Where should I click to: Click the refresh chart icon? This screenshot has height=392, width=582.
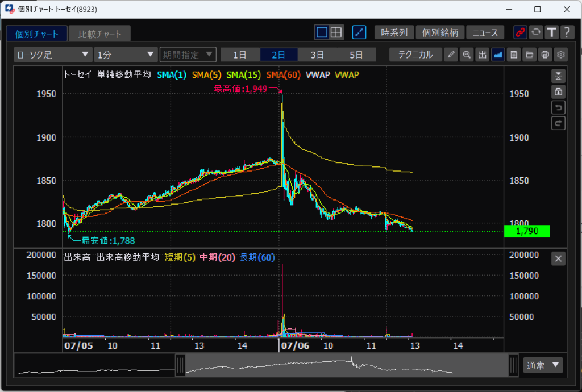coord(536,32)
